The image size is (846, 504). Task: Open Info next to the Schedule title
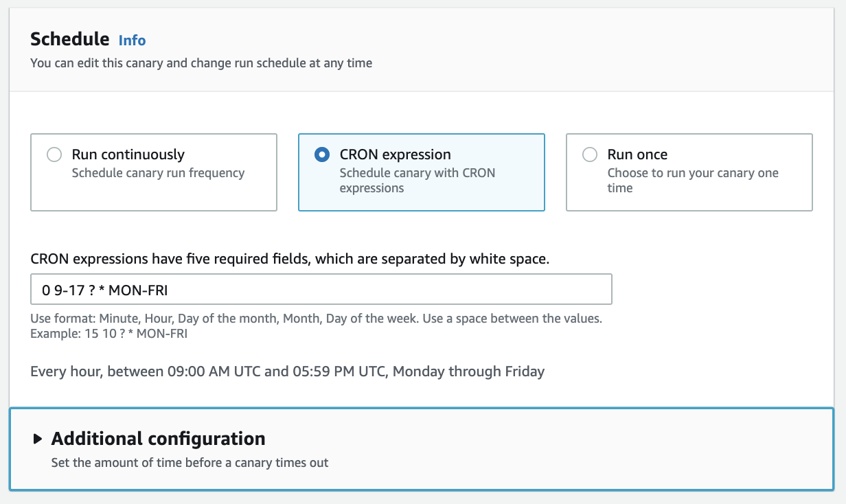click(x=132, y=41)
